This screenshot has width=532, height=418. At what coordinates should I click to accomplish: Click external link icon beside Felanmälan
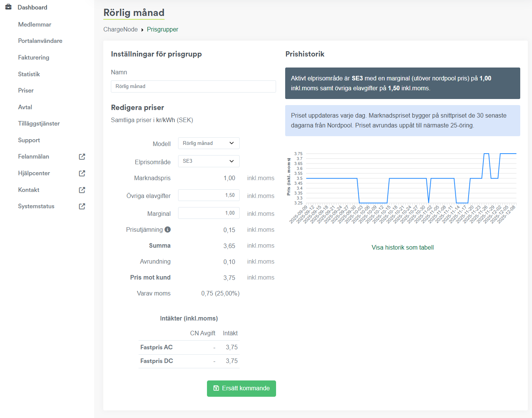pos(82,157)
